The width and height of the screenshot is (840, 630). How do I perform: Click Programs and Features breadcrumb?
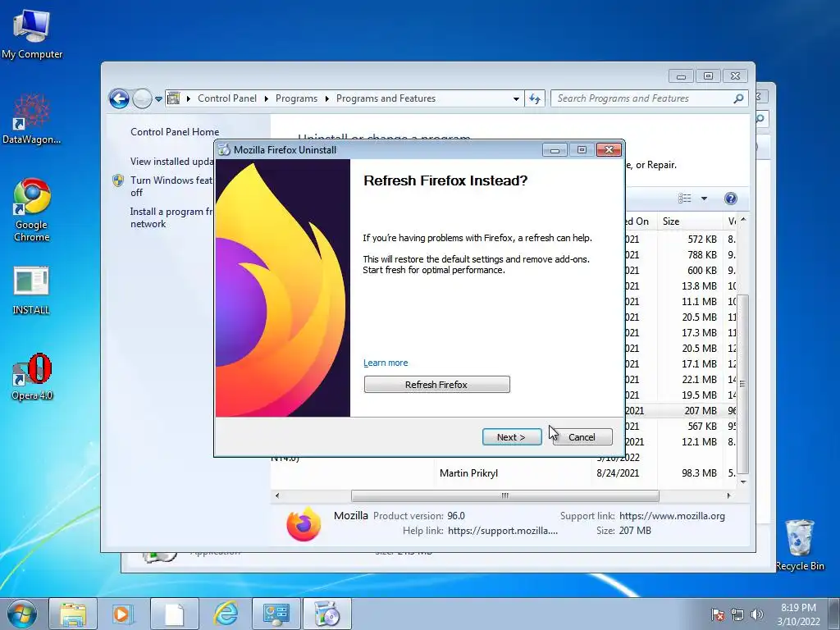point(386,98)
